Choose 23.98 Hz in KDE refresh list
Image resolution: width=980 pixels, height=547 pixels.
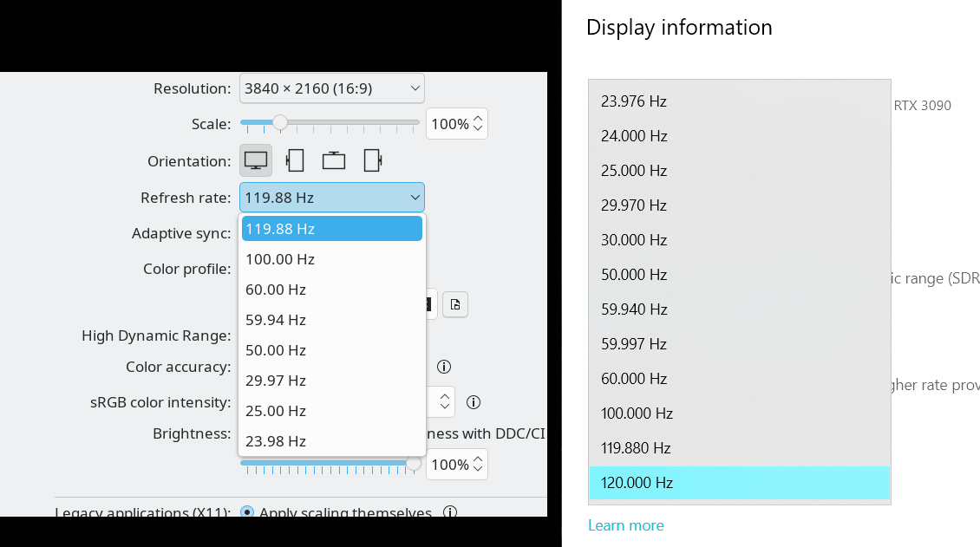click(332, 441)
